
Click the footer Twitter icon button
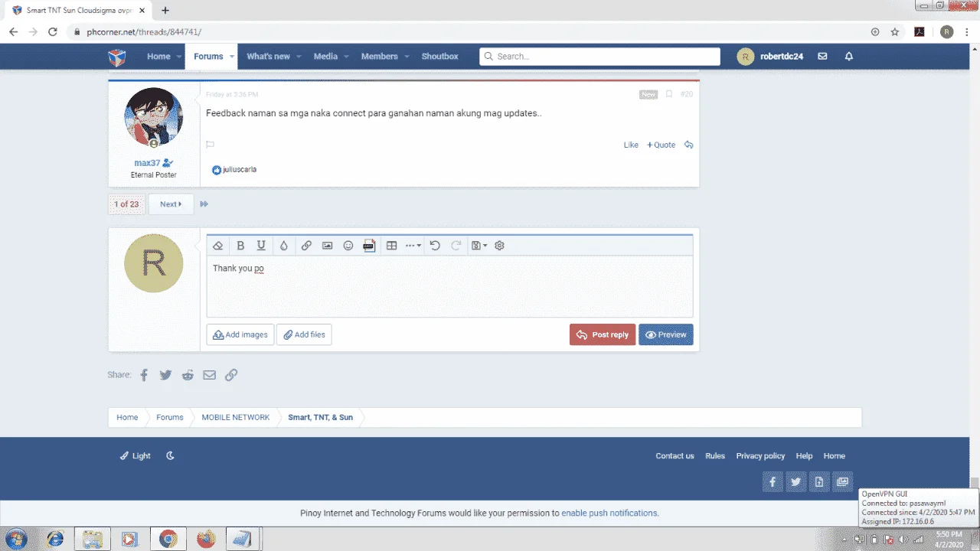point(795,482)
